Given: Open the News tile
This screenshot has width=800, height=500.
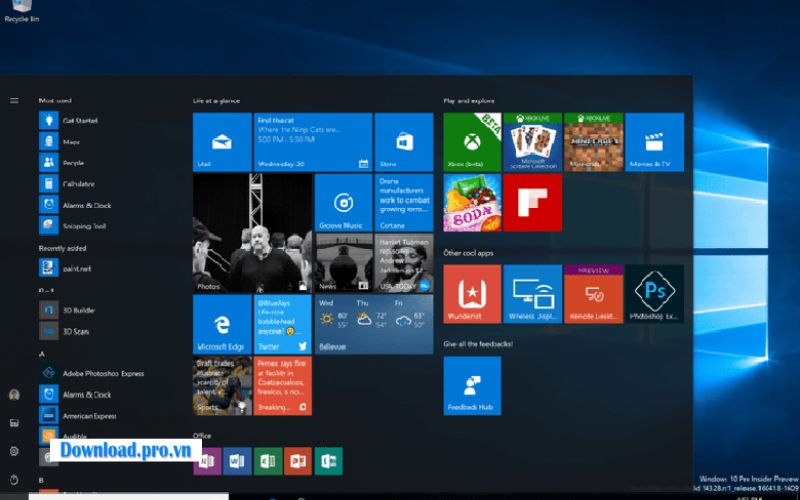Looking at the screenshot, I should click(x=343, y=263).
